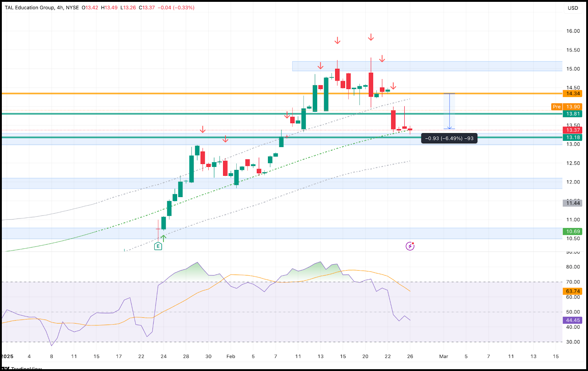Screen dimensions: 588x371
Task: Click the red down arrow near Feb 1
Action: [225, 139]
